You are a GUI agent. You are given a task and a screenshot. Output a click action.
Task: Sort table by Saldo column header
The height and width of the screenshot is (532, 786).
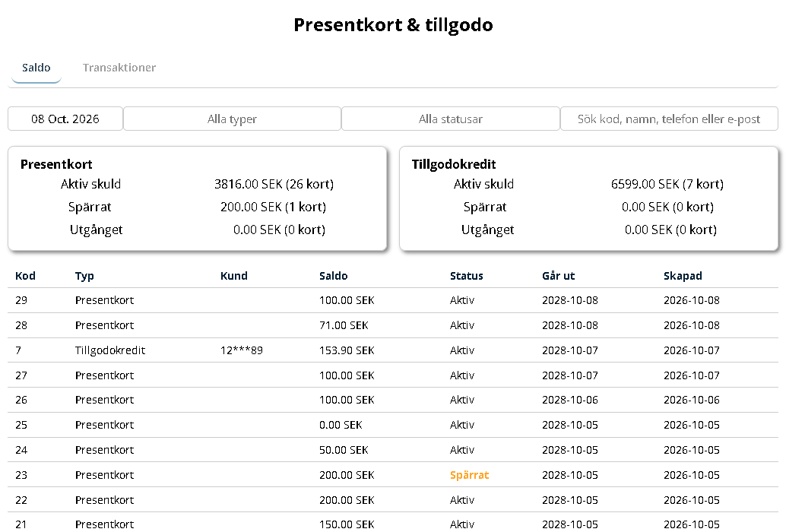click(334, 276)
